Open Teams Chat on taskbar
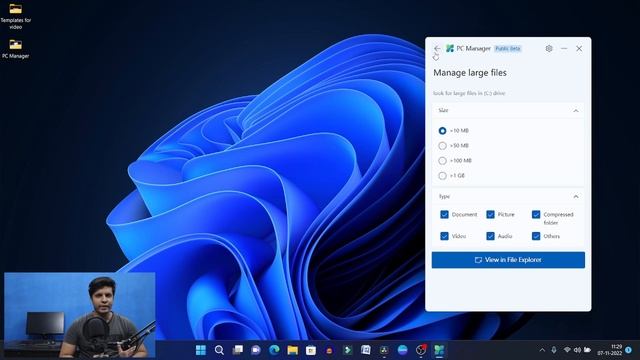This screenshot has width=640, height=360. (x=256, y=350)
